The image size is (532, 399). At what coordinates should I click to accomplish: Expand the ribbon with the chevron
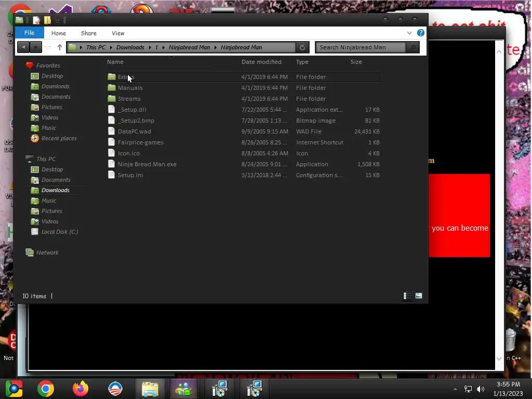tap(409, 33)
